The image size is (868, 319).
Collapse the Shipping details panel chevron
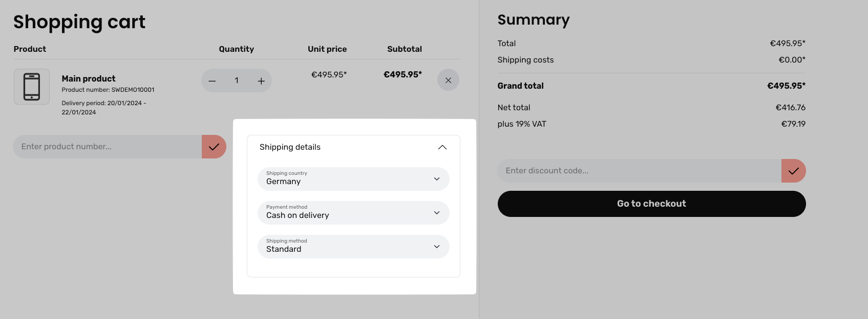tap(442, 147)
